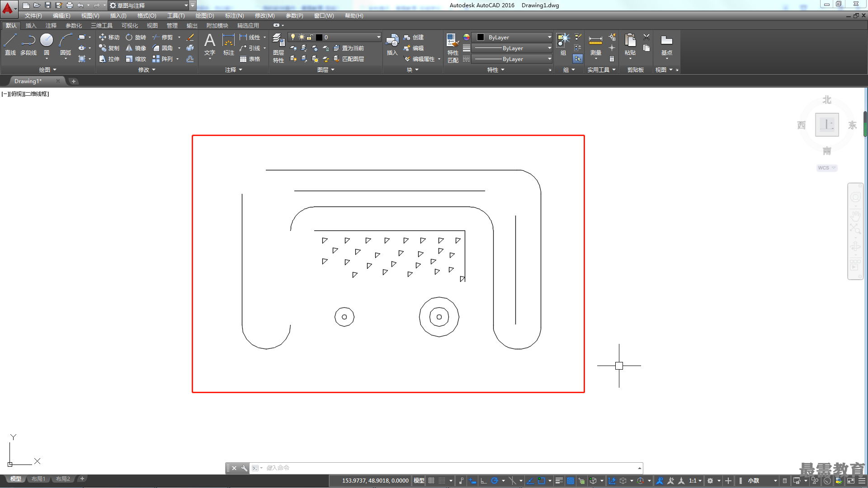Viewport: 868px width, 488px height.
Task: Select the Arc (圆弧) tool
Action: pos(66,44)
